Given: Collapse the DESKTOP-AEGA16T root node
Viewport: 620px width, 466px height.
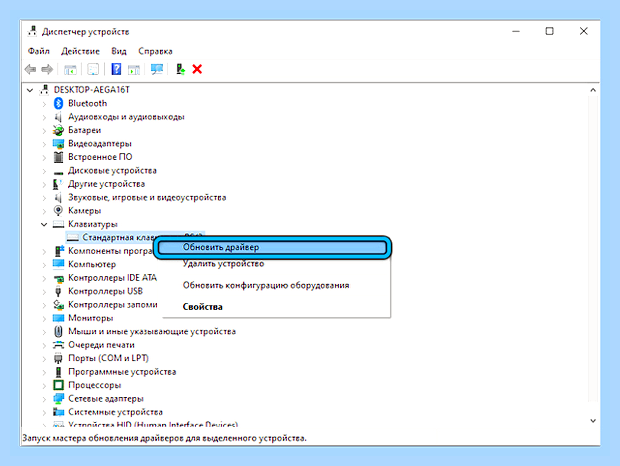Looking at the screenshot, I should point(30,90).
